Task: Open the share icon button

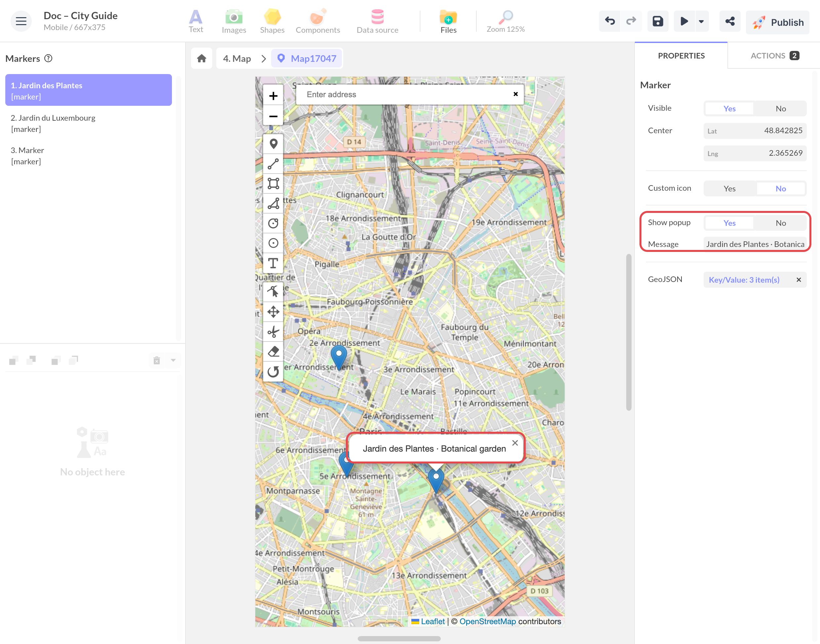Action: 729,21
